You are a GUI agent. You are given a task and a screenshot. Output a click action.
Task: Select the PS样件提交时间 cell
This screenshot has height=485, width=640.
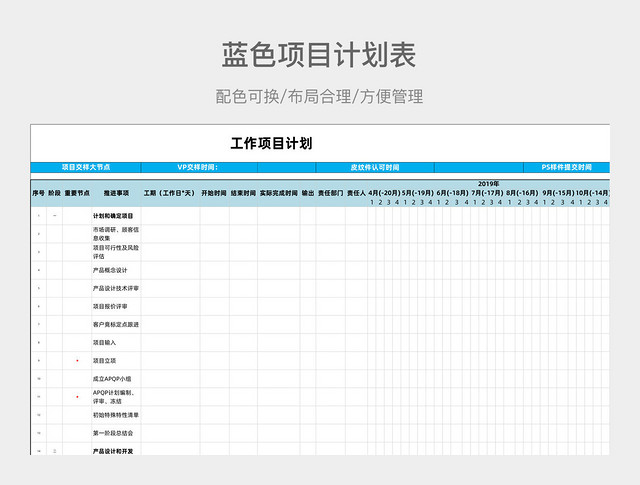tap(567, 167)
